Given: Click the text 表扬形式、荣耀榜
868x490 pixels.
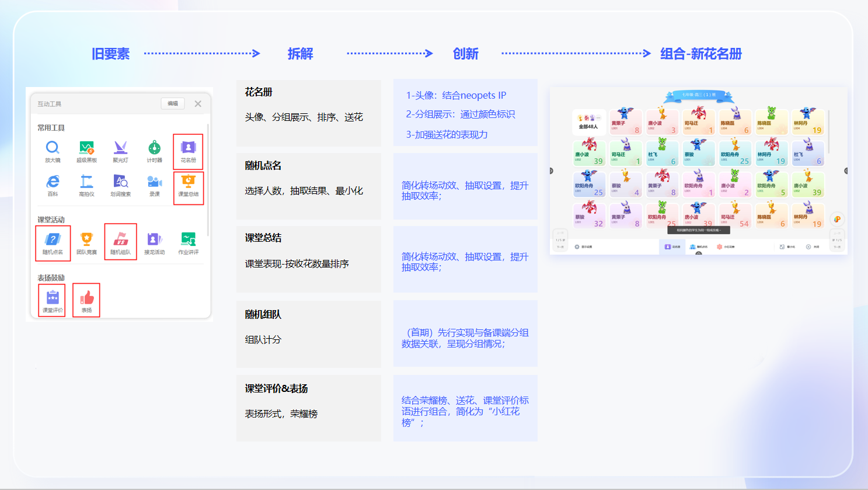Looking at the screenshot, I should coord(281,413).
